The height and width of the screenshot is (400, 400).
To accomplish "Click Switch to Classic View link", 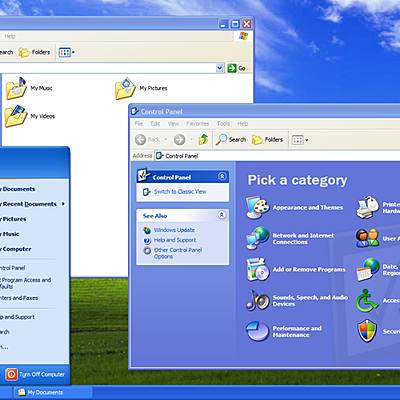I will (x=180, y=192).
